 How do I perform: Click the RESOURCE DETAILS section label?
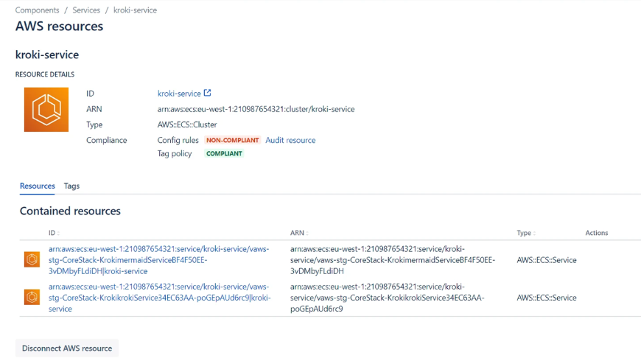44,74
